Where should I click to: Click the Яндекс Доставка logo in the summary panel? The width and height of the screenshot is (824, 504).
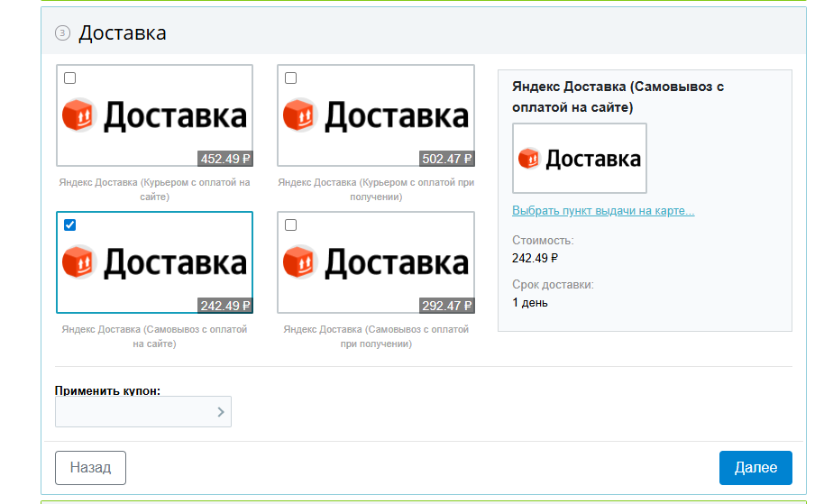579,159
